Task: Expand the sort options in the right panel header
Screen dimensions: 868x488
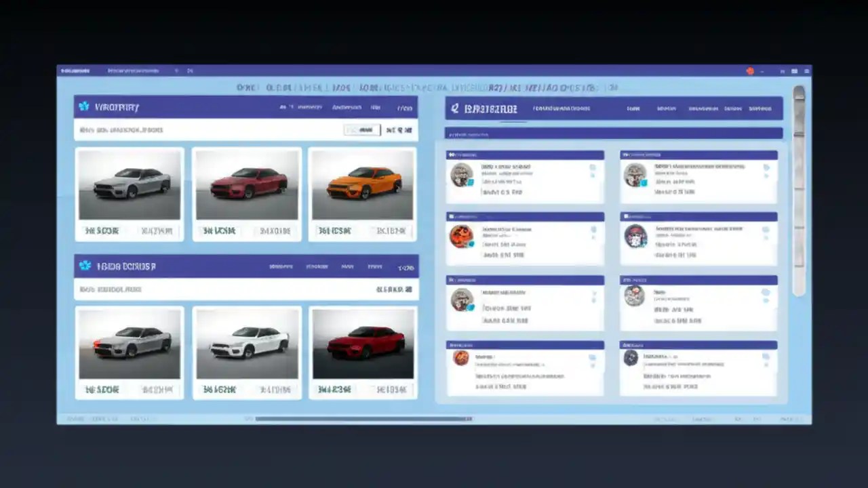Action: 667,108
